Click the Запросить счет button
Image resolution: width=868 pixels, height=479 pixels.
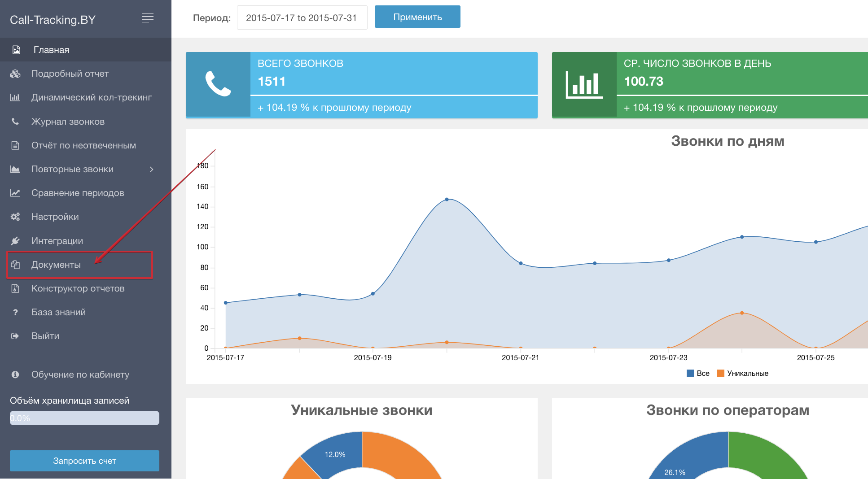(84, 461)
